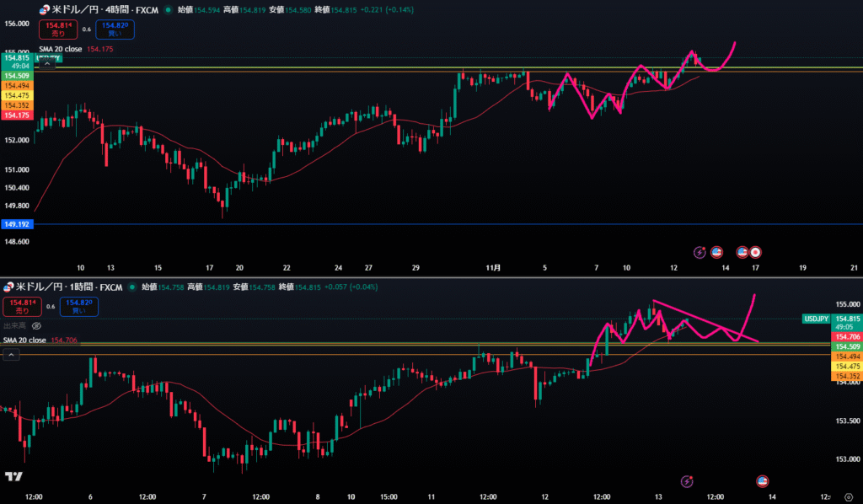863x504 pixels.
Task: Click the lightning event icon on 4-hour chart
Action: tap(699, 252)
